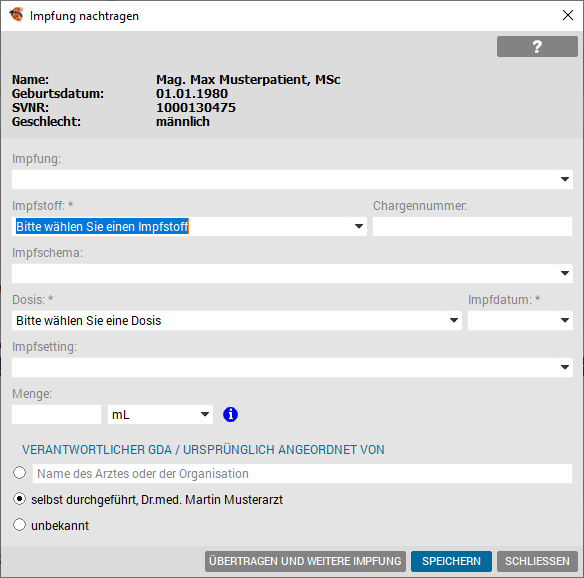This screenshot has height=578, width=584.
Task: Click into the Menge amount field
Action: click(x=56, y=415)
